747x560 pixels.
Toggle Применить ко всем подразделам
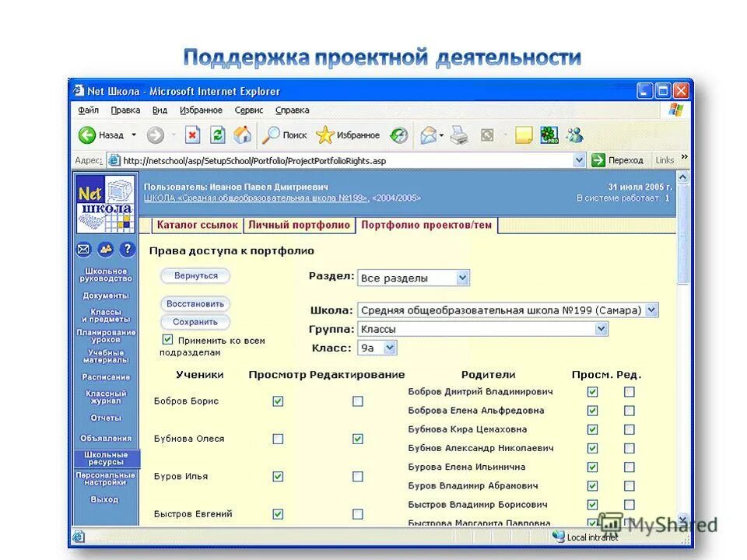click(167, 338)
